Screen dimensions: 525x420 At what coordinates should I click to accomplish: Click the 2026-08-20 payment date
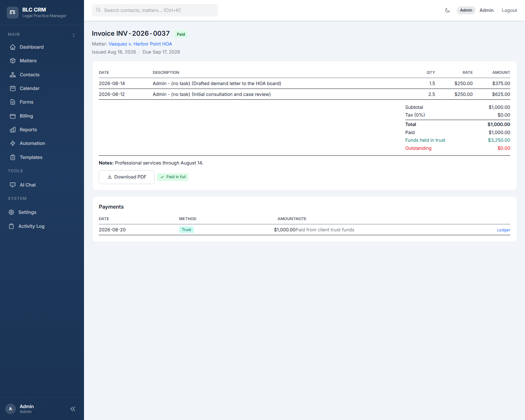112,230
